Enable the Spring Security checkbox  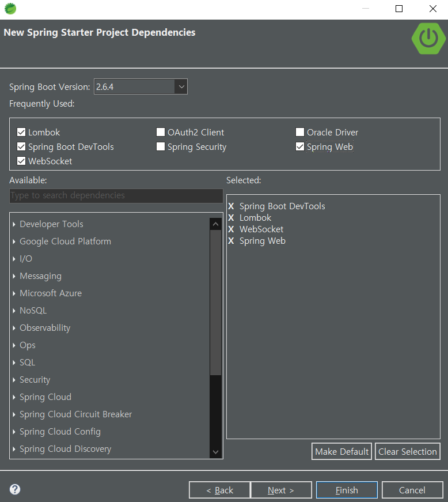(161, 146)
